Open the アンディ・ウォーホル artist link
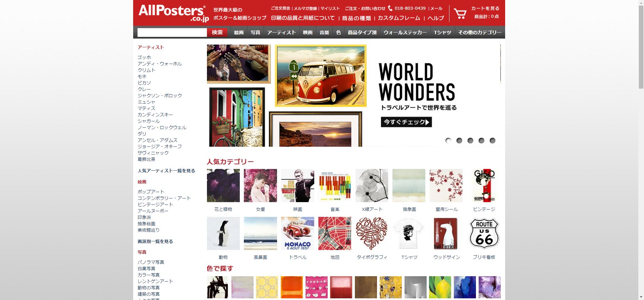The width and height of the screenshot is (644, 300). (x=160, y=64)
